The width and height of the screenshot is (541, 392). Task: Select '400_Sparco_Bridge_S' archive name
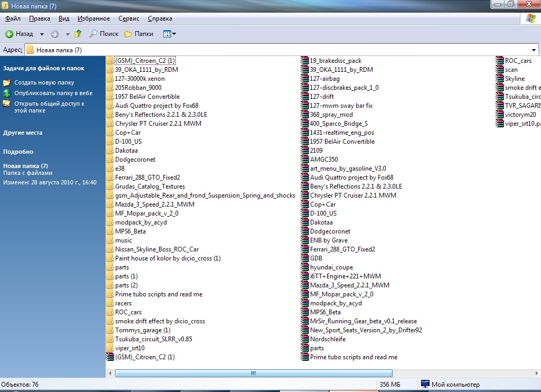click(339, 124)
